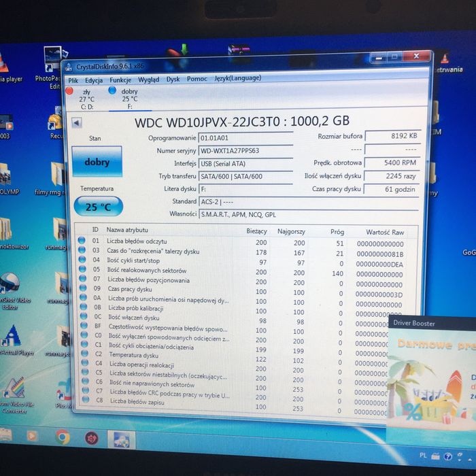
Task: Open Google Chrome from the taskbar
Action: 63,437
